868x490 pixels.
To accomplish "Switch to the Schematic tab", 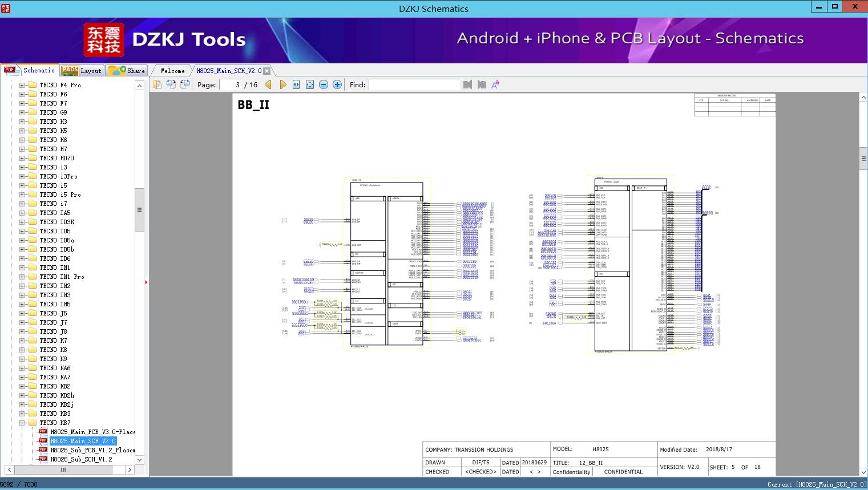I will point(30,70).
